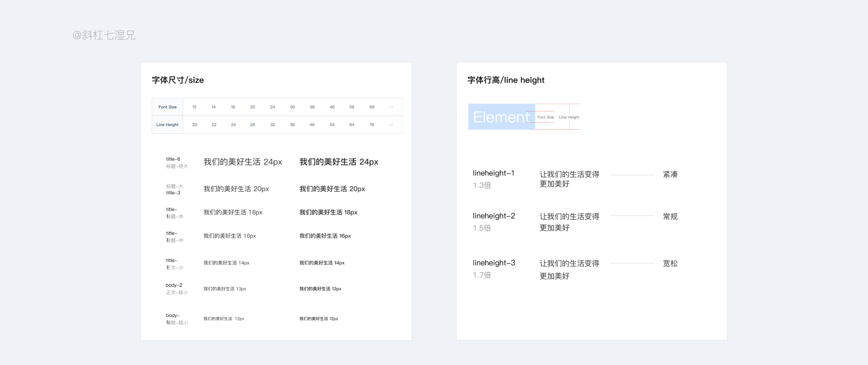Click the lineheight-1 label
Screen dimensions: 868x365
pos(494,173)
